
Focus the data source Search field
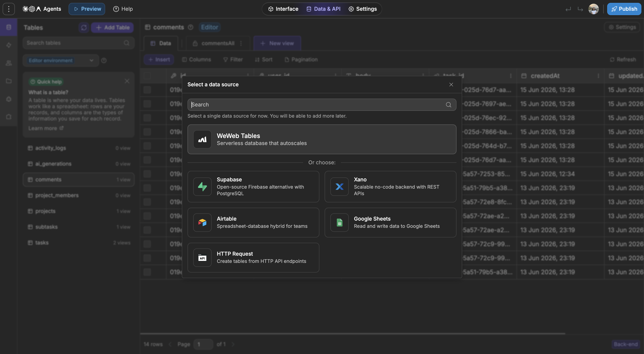coord(322,104)
